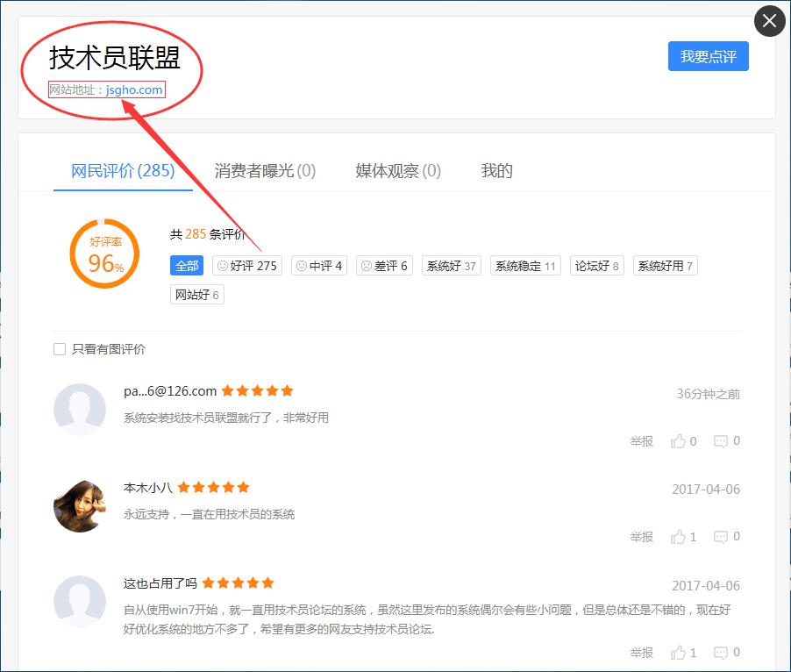The image size is (791, 672).
Task: Click the 我要点评 button
Action: 708,56
